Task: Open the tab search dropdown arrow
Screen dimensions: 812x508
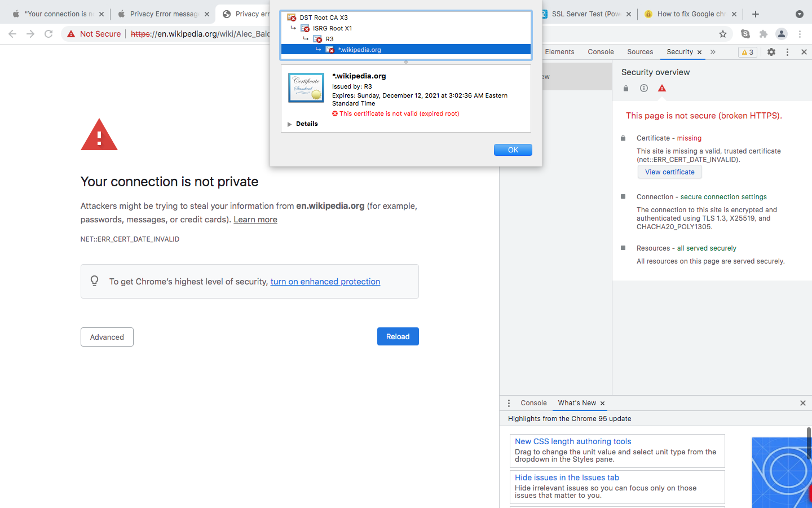Action: [799, 14]
